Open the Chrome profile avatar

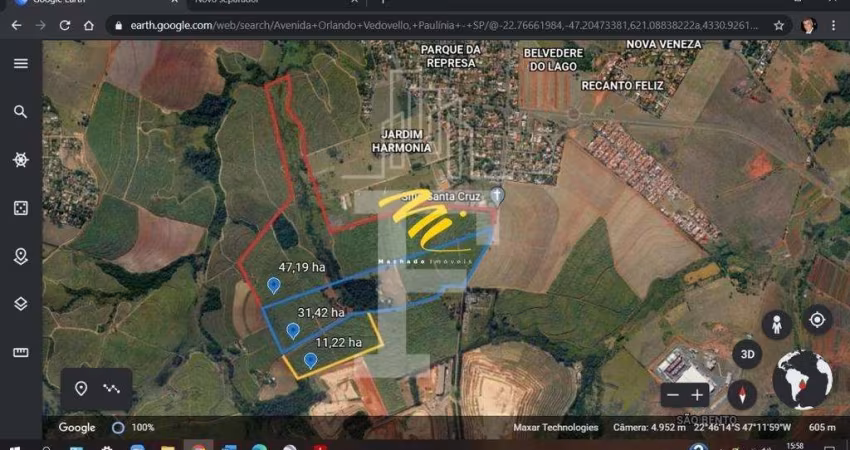[809, 25]
